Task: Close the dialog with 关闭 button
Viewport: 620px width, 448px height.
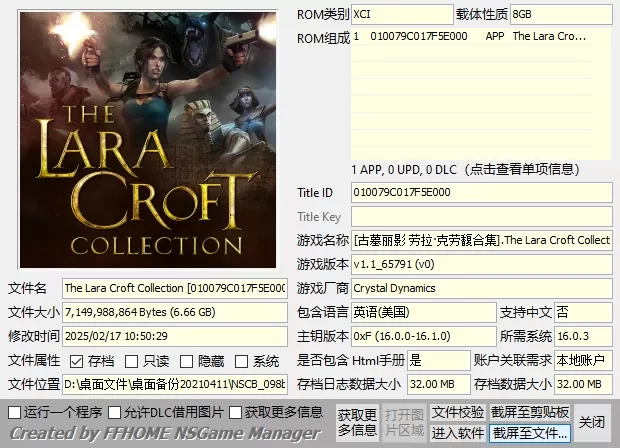Action: coord(592,422)
